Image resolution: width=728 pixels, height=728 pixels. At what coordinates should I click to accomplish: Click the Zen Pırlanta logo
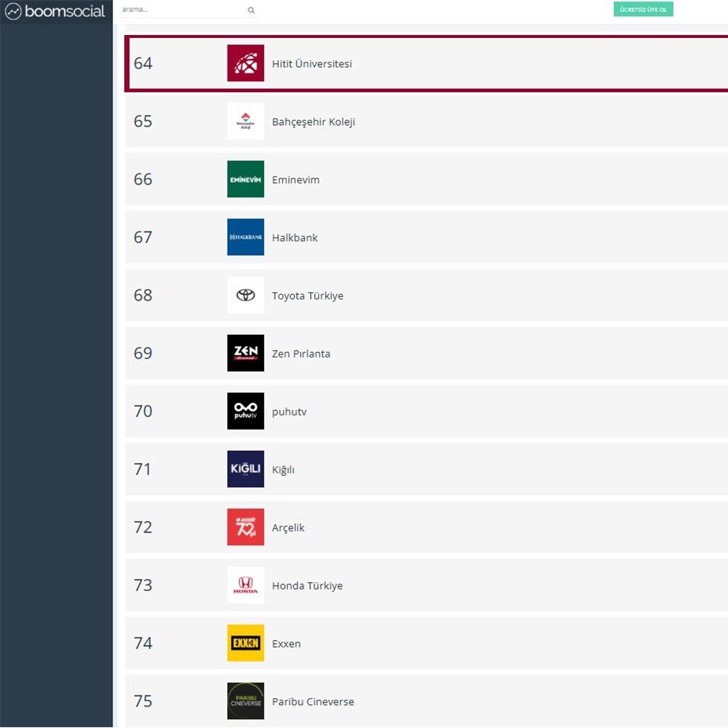245,354
